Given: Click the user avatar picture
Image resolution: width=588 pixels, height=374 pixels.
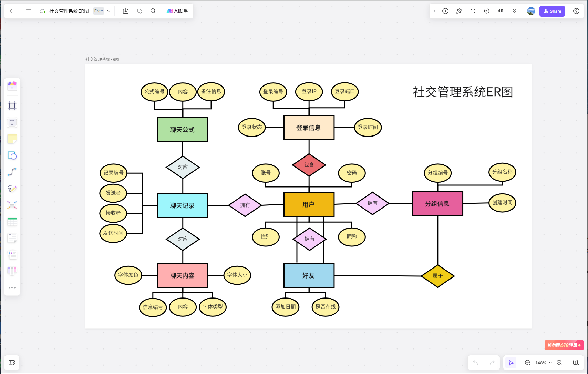Looking at the screenshot, I should click(531, 11).
